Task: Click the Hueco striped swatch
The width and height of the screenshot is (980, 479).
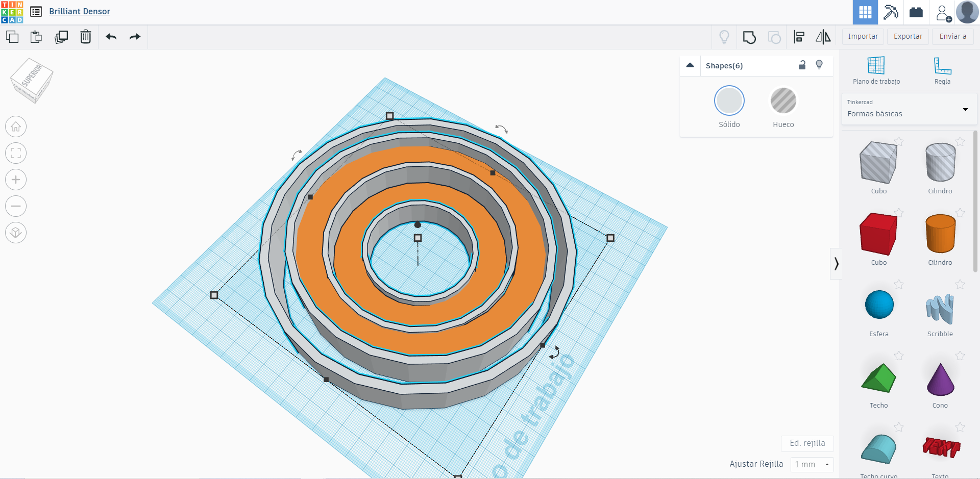Action: pos(783,100)
